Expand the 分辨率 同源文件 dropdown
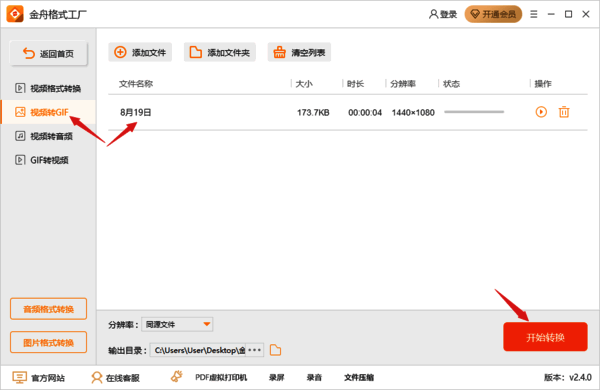 [x=177, y=325]
